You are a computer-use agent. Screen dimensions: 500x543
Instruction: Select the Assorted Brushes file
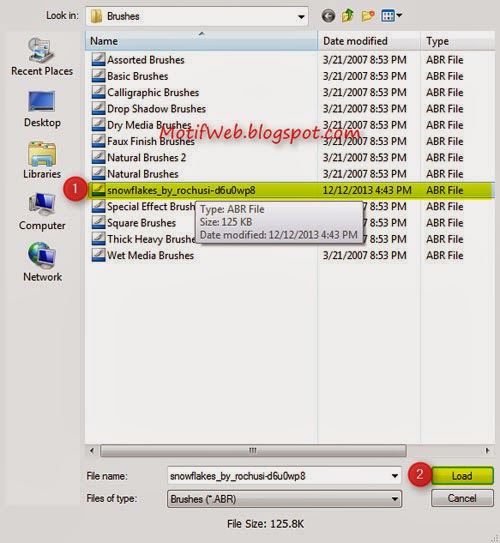(x=146, y=60)
